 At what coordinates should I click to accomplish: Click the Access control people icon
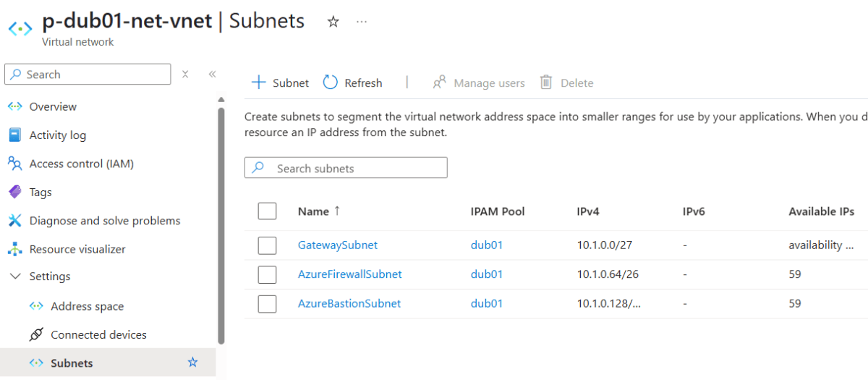(15, 164)
